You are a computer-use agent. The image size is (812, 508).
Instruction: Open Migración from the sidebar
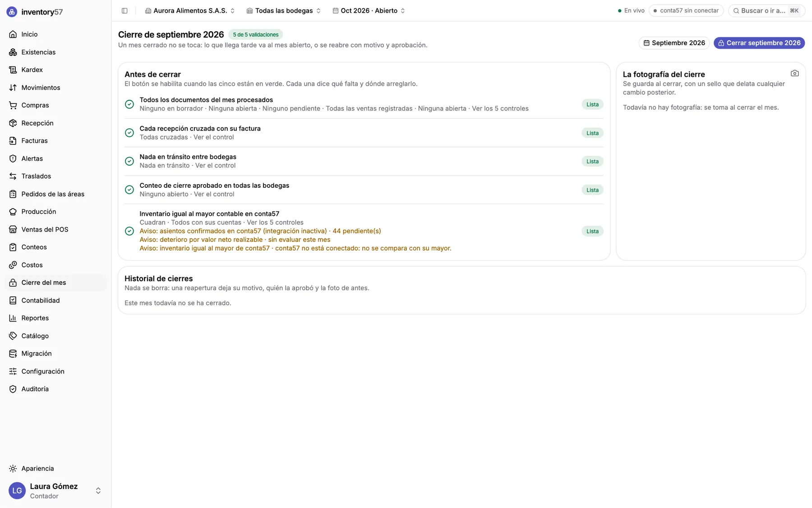pos(55,354)
